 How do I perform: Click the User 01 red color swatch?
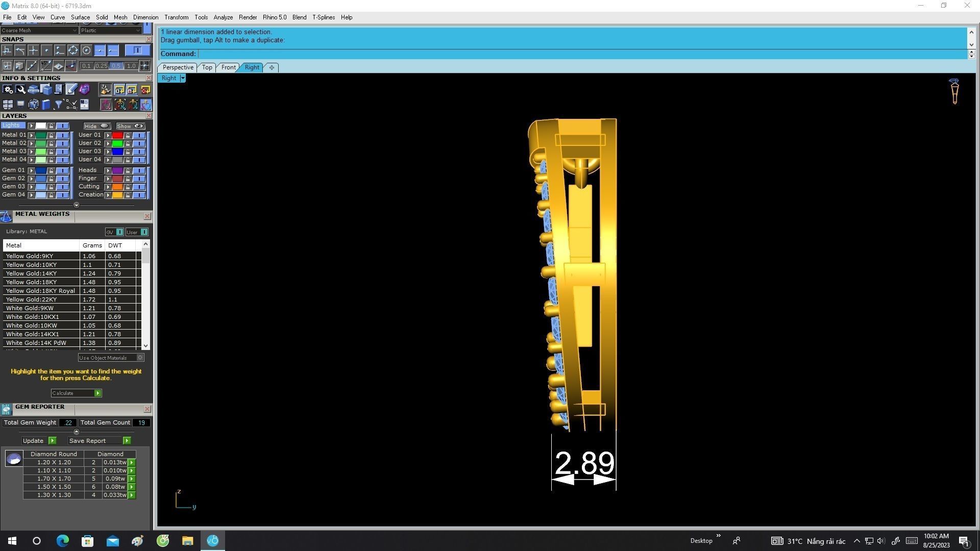[117, 135]
